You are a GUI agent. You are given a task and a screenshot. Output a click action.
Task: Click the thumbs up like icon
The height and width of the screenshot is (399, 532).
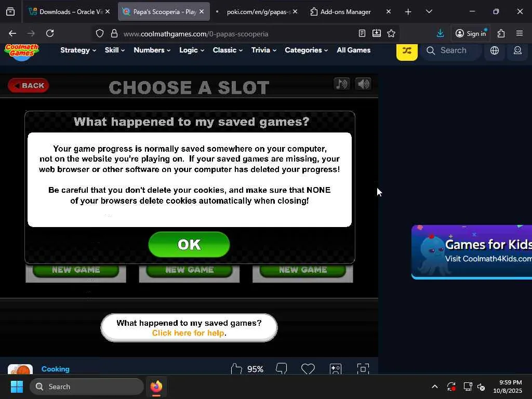tap(236, 369)
